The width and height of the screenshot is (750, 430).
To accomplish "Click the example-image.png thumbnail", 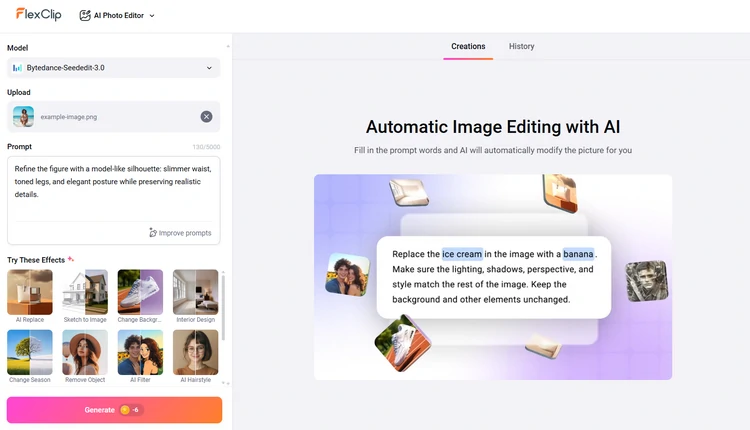I will [23, 117].
